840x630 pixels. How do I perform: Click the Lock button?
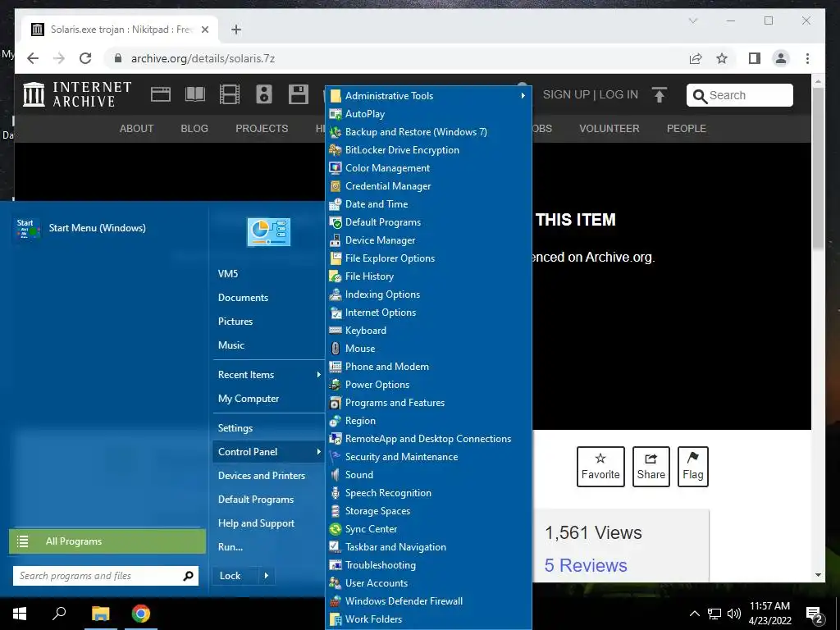pos(231,576)
